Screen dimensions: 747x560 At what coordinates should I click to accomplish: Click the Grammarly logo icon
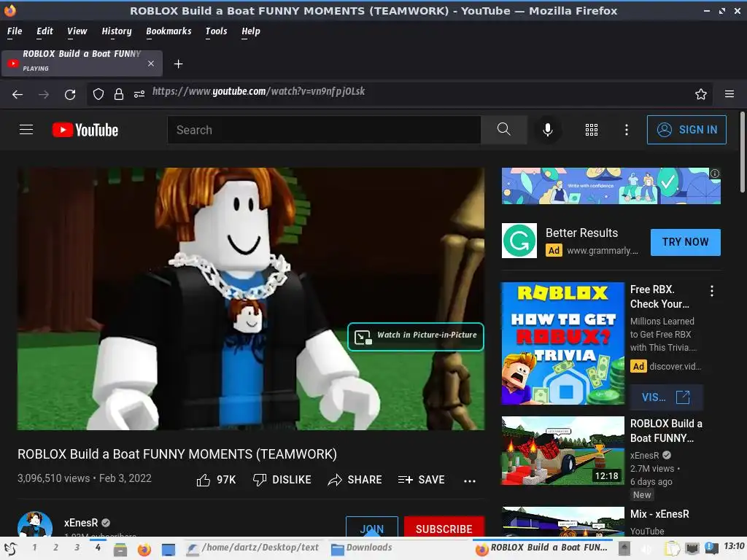519,241
